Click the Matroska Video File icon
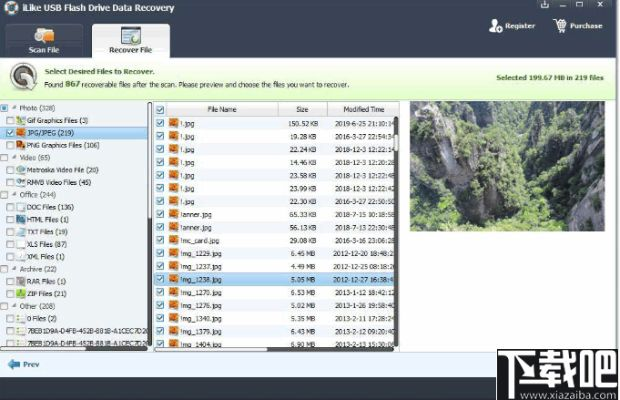 coord(22,170)
